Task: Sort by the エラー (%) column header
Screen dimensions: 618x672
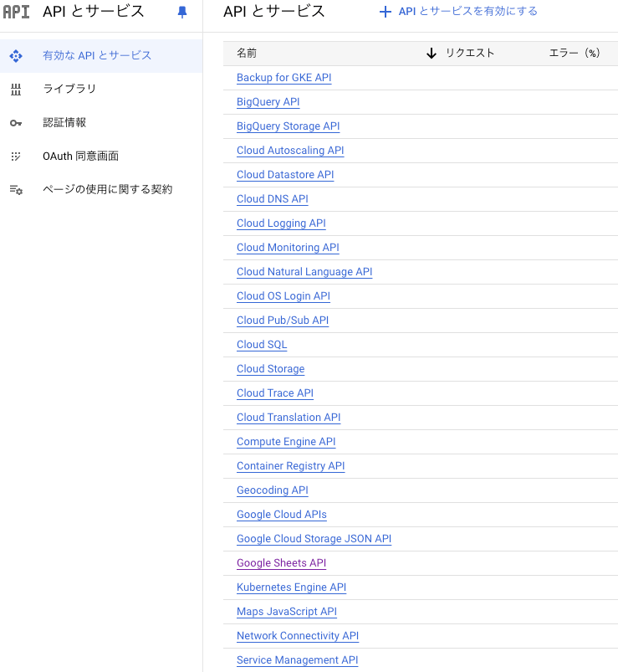Action: [x=575, y=54]
